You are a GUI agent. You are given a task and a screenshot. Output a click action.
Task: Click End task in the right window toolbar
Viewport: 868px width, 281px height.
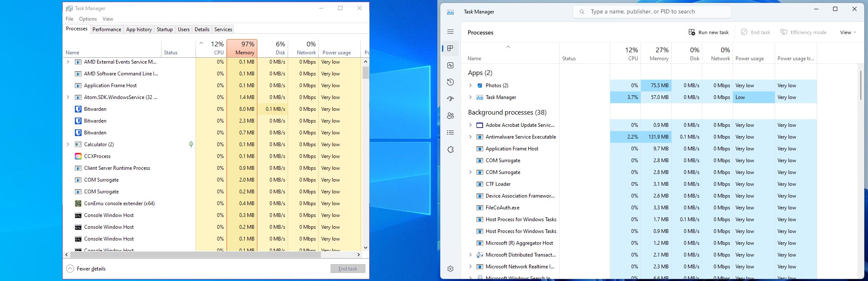tap(756, 32)
